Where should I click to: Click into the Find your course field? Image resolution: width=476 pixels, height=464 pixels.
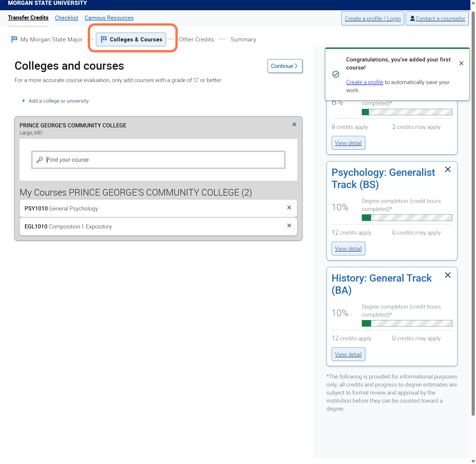(x=158, y=160)
